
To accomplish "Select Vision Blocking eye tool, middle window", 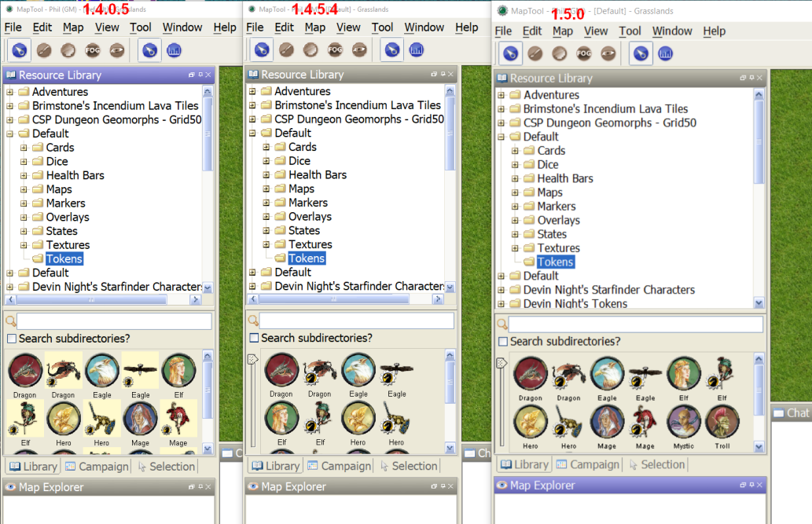I will (359, 50).
